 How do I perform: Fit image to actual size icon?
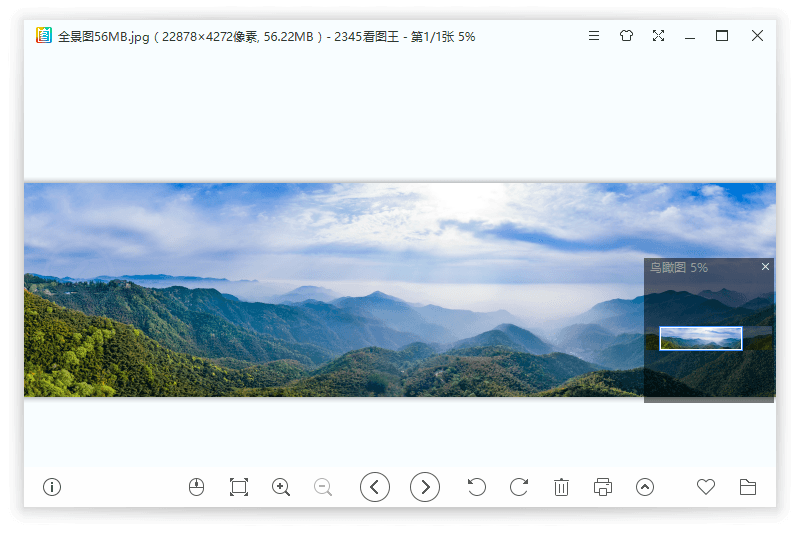[238, 487]
